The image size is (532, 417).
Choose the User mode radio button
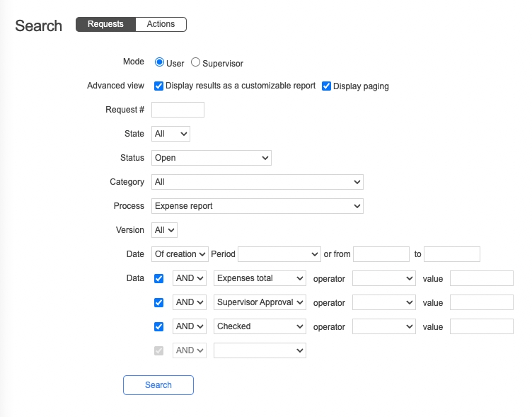point(159,63)
